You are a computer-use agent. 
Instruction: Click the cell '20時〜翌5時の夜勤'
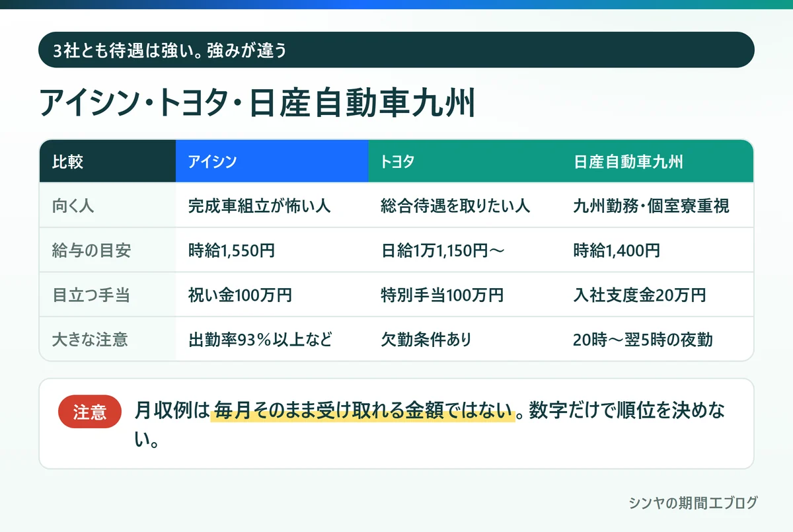click(658, 339)
